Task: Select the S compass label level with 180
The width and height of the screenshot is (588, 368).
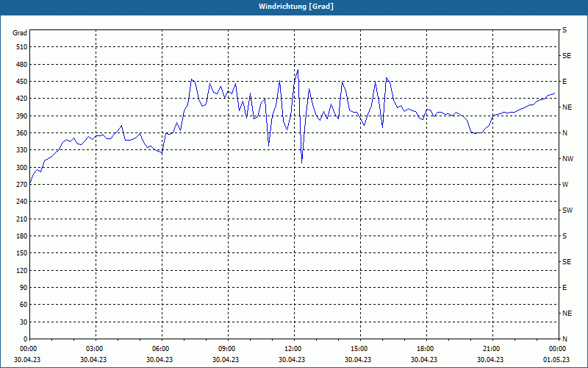Action: coord(564,236)
